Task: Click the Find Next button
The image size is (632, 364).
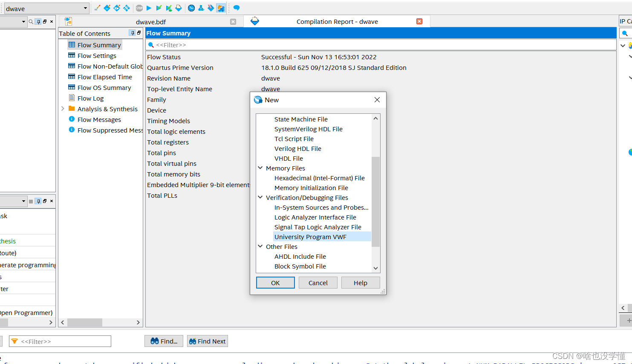Action: point(208,341)
